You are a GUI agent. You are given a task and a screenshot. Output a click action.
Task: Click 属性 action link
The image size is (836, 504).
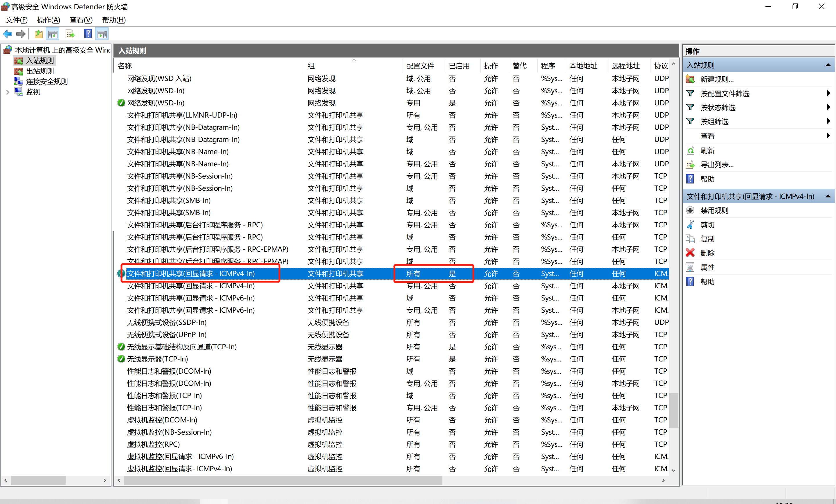[x=707, y=267]
